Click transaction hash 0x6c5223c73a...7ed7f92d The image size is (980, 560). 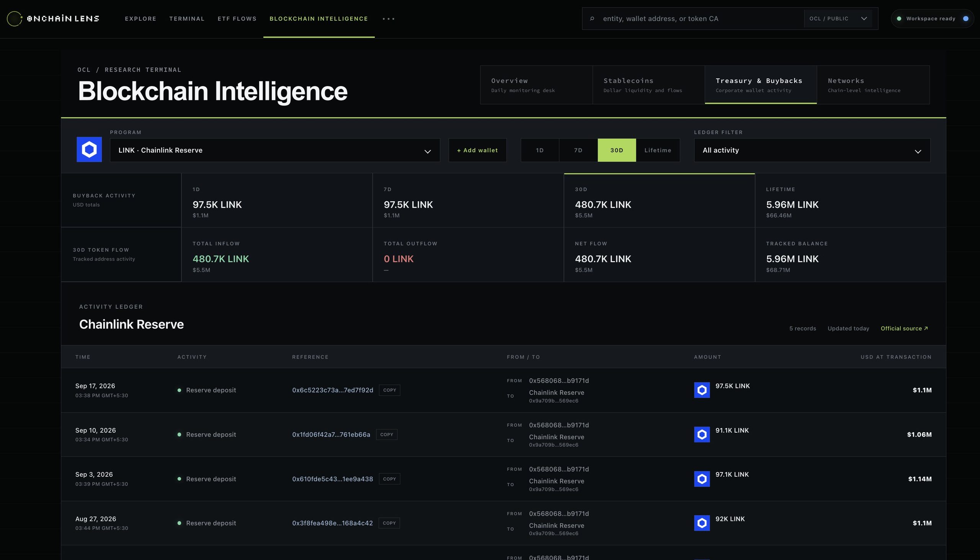click(x=333, y=390)
